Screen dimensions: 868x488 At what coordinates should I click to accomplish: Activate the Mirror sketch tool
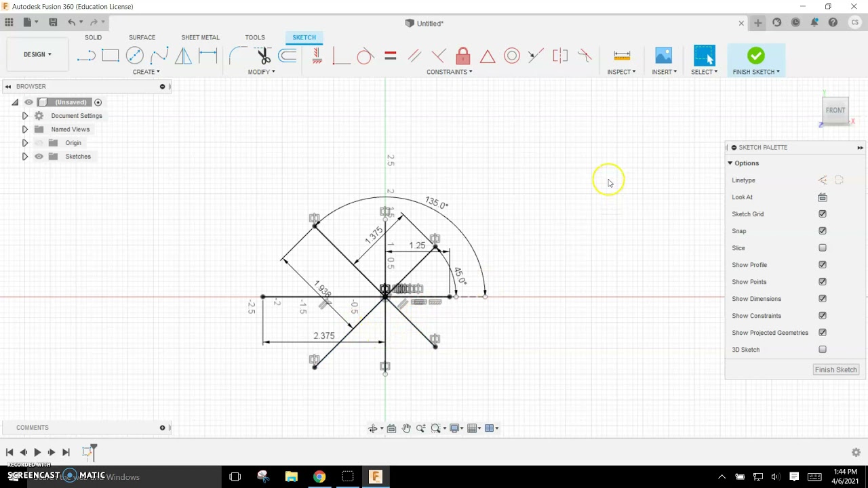(x=184, y=56)
